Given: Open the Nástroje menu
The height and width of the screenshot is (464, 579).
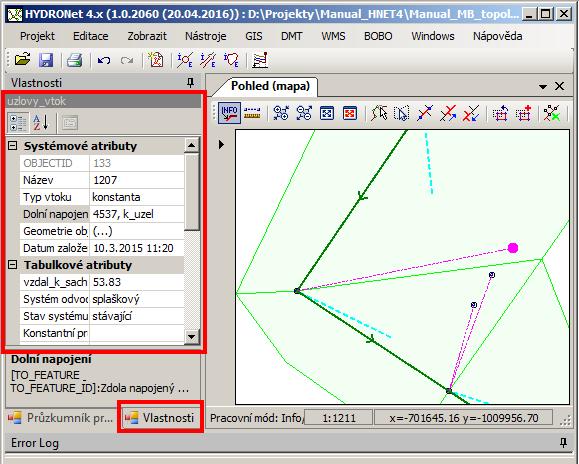Looking at the screenshot, I should [x=206, y=36].
